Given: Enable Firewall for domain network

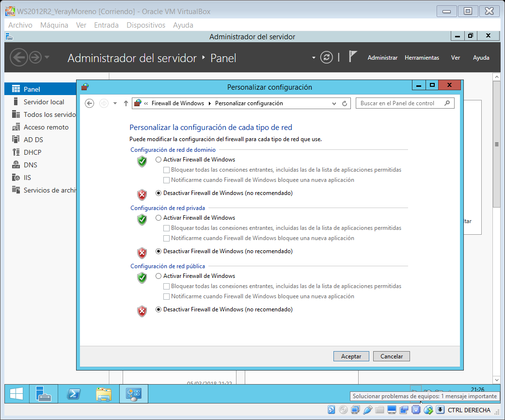Looking at the screenshot, I should pyautogui.click(x=158, y=160).
